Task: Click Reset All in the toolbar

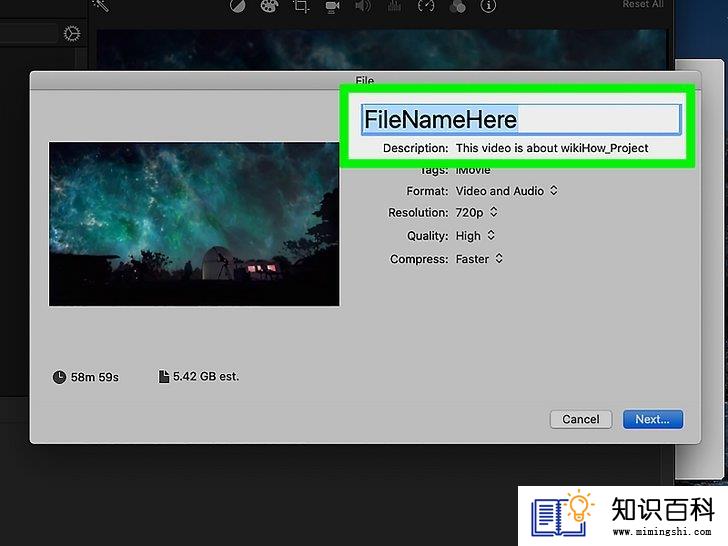Action: 643,4
